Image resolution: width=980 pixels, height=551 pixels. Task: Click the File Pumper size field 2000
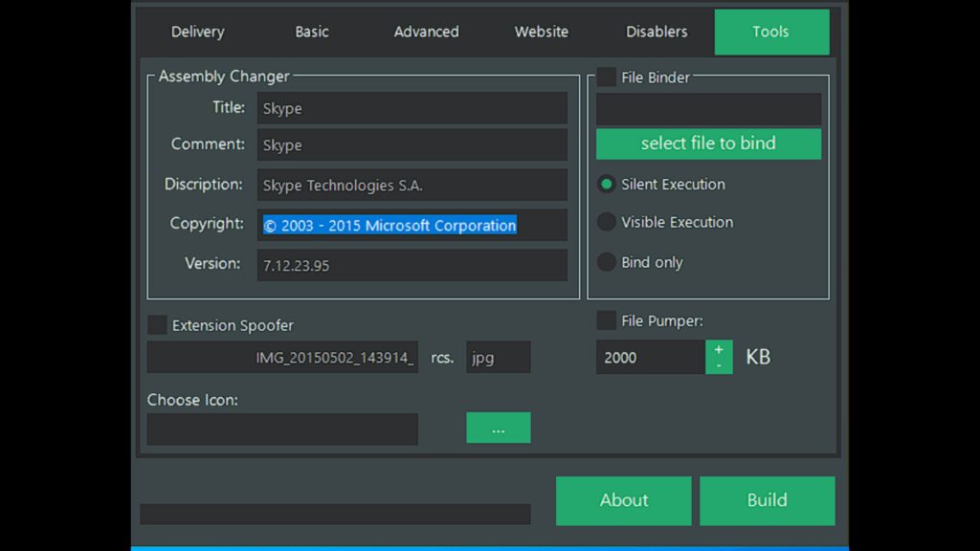pos(651,358)
